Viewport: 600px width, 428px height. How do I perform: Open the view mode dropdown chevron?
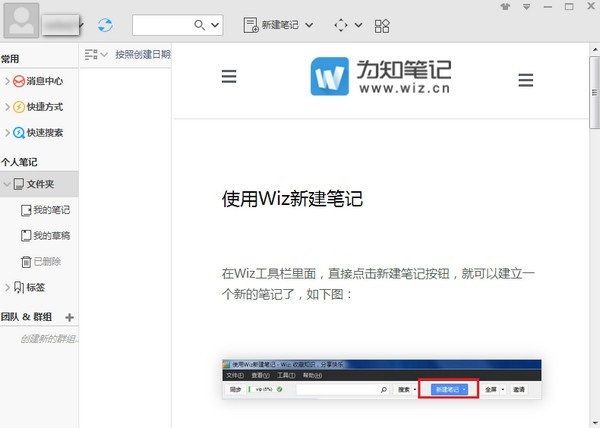click(104, 55)
